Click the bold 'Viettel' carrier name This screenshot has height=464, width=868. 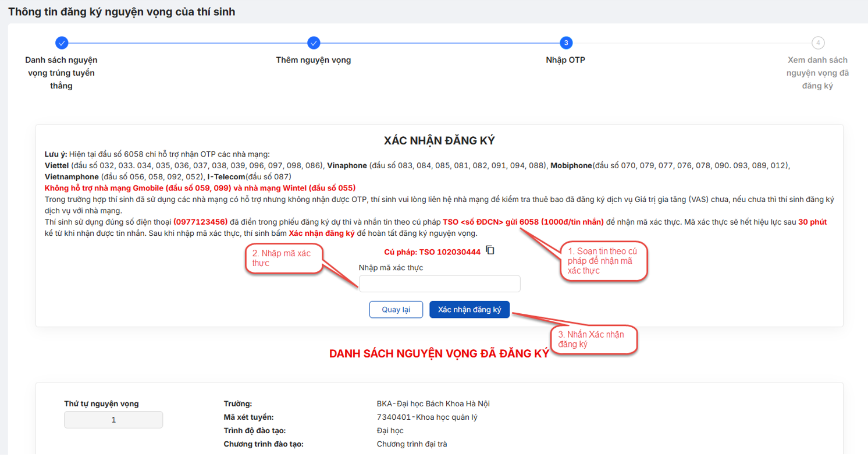tap(56, 165)
